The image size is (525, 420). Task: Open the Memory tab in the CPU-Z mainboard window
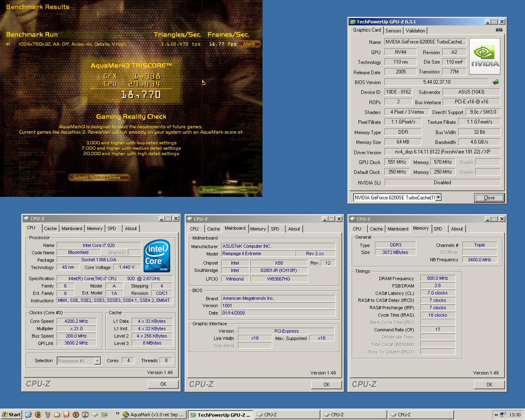coord(258,229)
